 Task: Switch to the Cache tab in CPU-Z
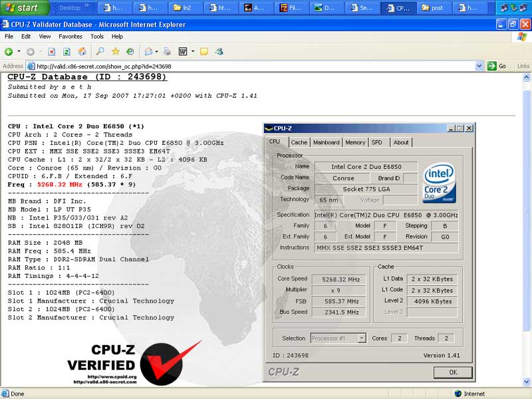click(x=299, y=142)
